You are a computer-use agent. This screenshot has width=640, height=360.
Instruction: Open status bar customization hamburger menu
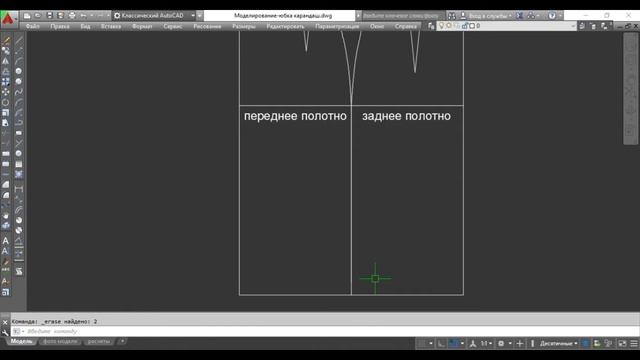(633, 344)
